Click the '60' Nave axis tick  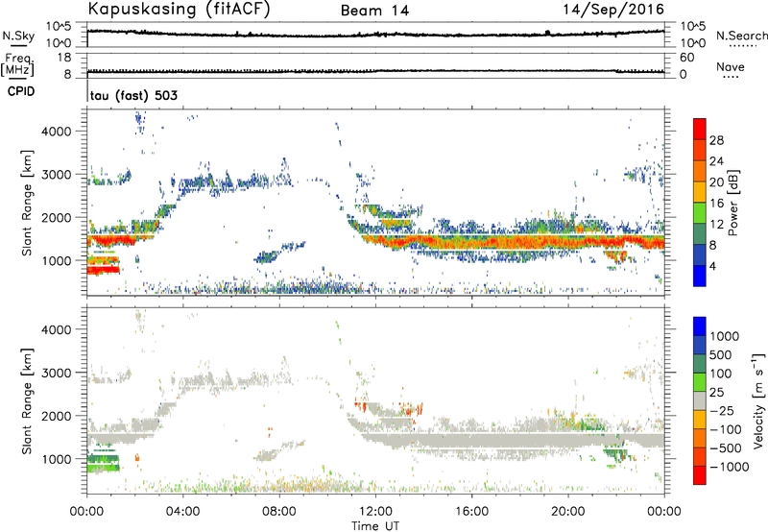point(686,58)
